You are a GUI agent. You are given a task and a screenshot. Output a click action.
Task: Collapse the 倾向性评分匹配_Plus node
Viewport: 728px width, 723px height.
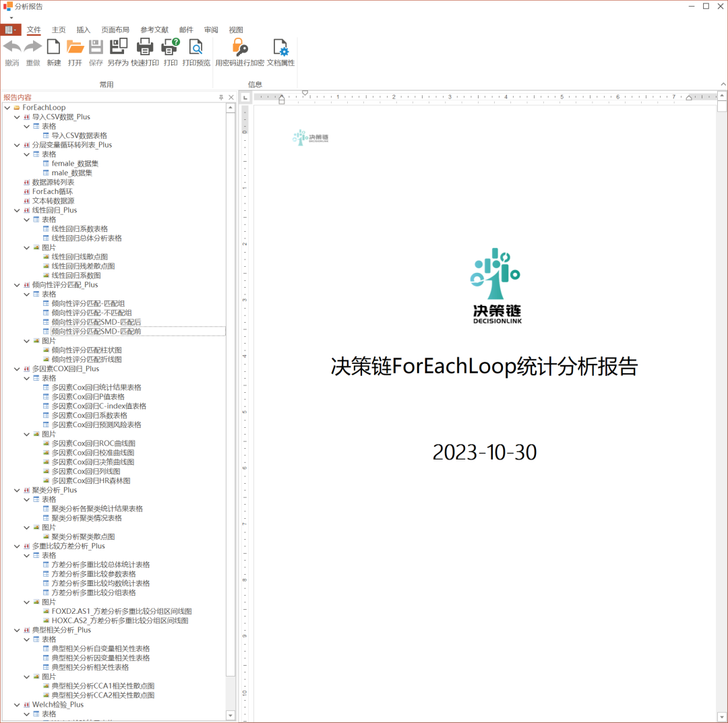[x=17, y=285]
